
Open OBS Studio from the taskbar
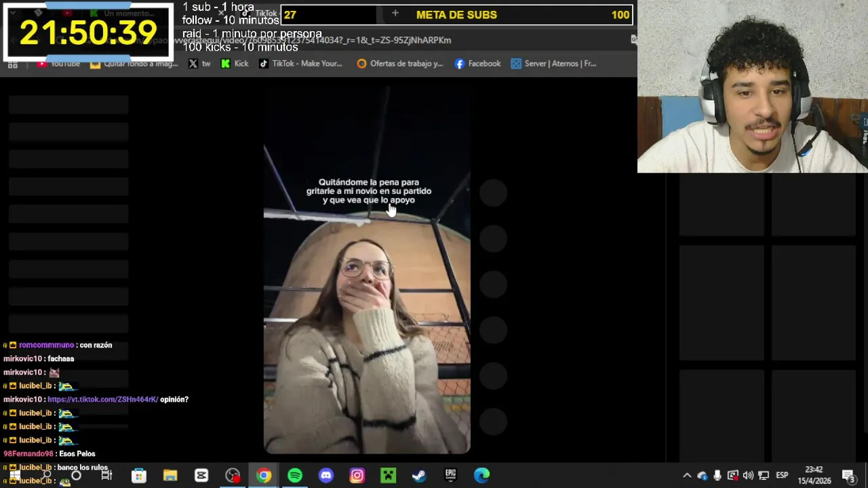point(233,475)
